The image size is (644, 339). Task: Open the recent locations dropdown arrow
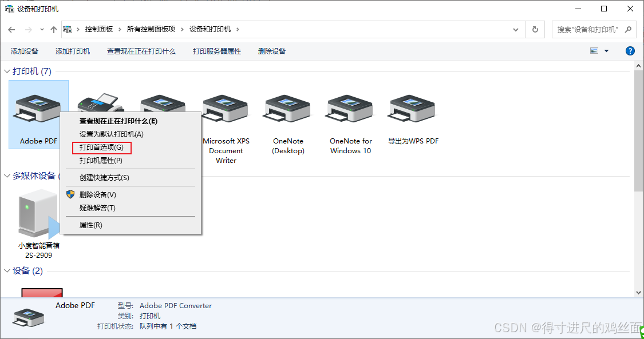click(x=42, y=30)
